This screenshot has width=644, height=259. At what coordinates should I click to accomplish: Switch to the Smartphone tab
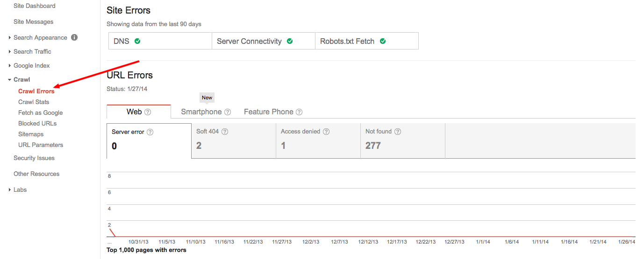click(201, 112)
